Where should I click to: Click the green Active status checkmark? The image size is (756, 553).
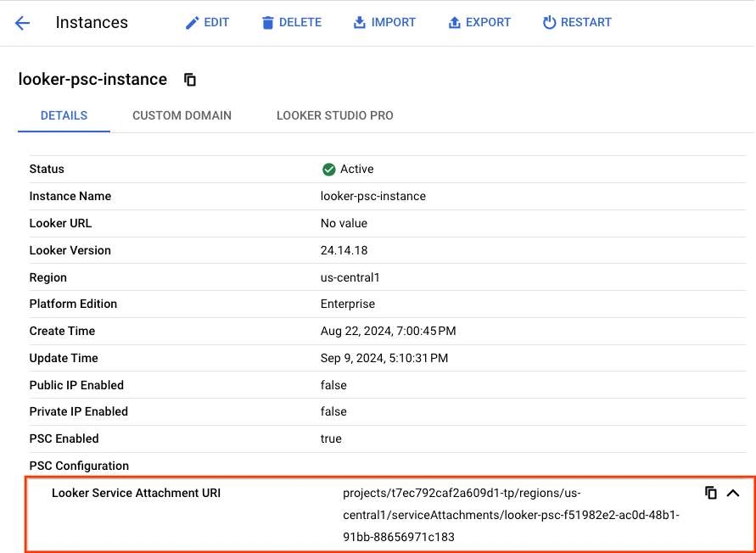[329, 170]
